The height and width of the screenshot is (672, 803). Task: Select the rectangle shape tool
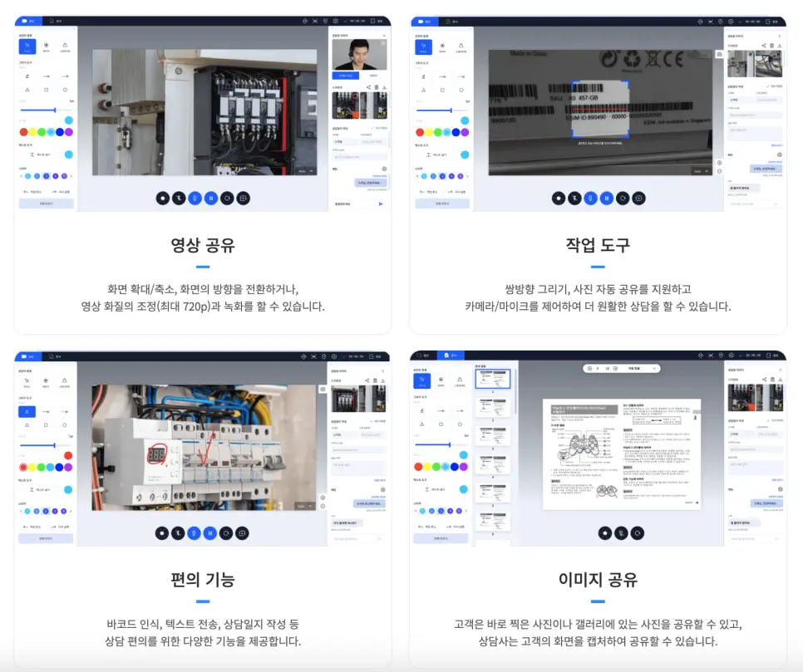coord(46,90)
